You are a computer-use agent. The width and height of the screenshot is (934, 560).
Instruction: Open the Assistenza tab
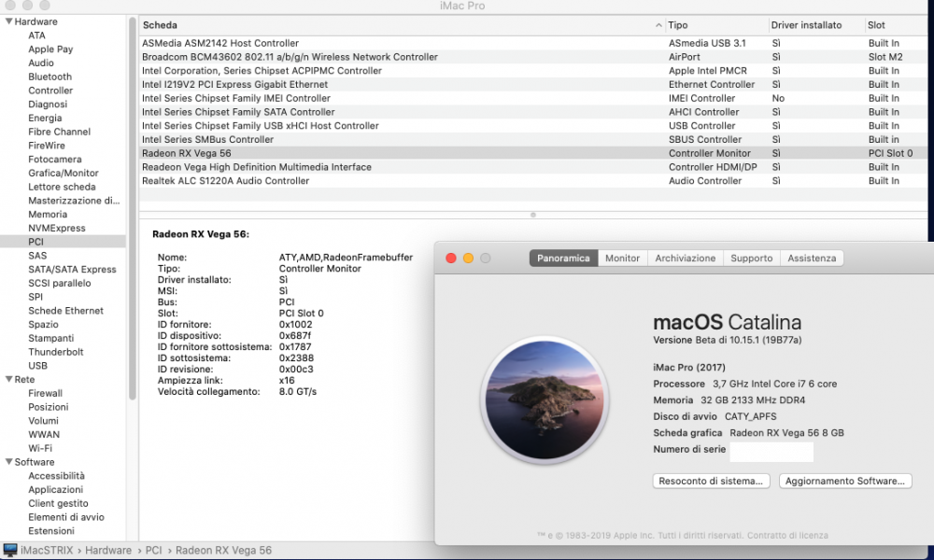[812, 259]
